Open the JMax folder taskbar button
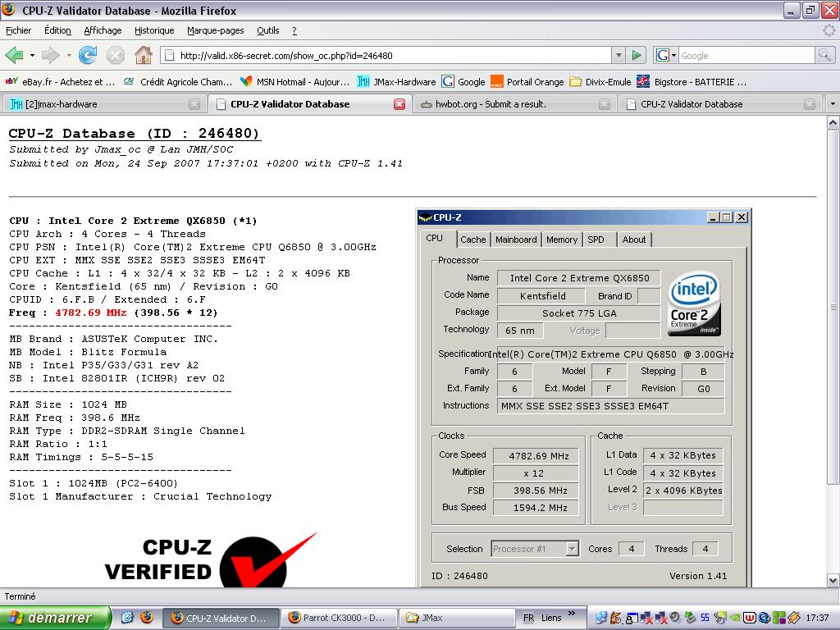 tap(457, 618)
